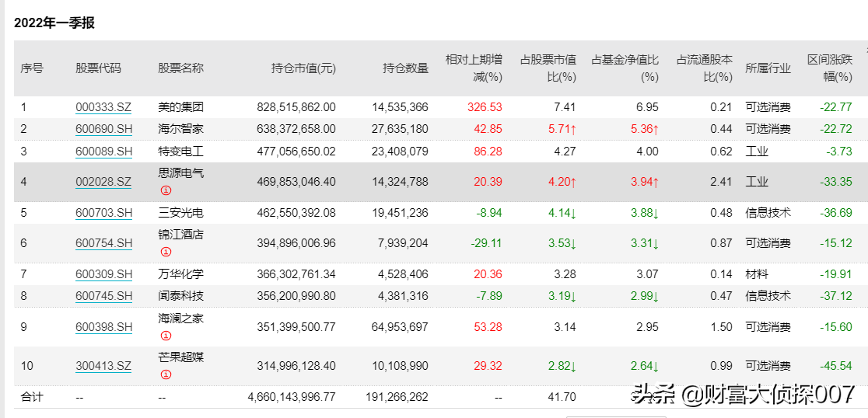Image resolution: width=868 pixels, height=418 pixels.
Task: Open stock code 002028.SZ link
Action: [x=103, y=182]
